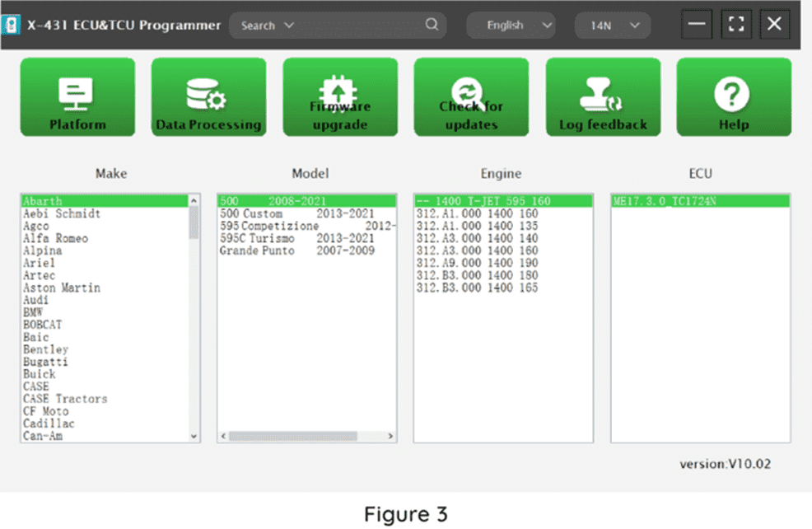The height and width of the screenshot is (529, 812).
Task: Click the Make list scroll-up arrow
Action: (x=194, y=200)
